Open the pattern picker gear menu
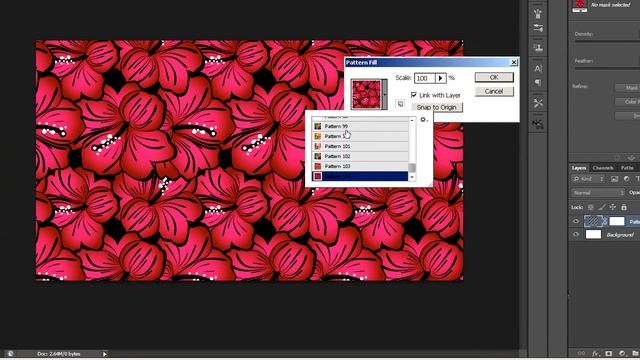This screenshot has width=640, height=360. point(424,120)
